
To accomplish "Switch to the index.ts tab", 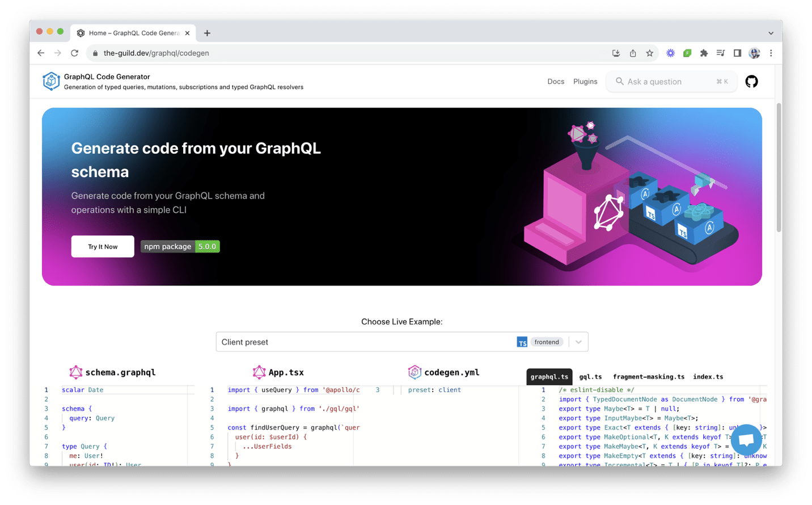I will click(708, 377).
